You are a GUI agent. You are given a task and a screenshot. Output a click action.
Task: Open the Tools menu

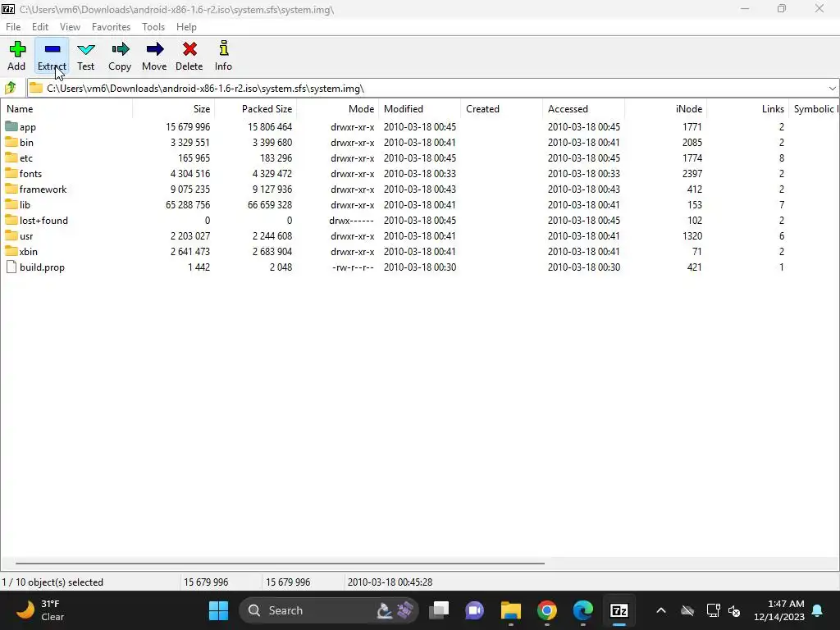tap(153, 27)
